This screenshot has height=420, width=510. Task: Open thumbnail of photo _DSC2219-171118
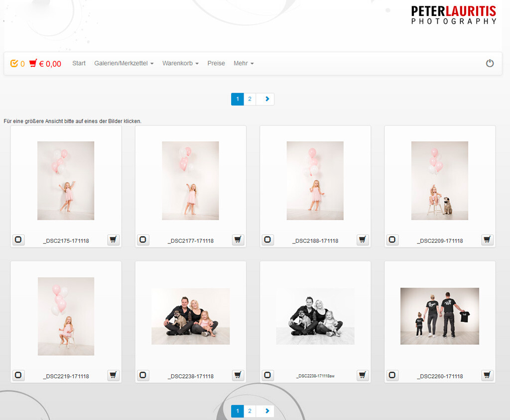66,316
